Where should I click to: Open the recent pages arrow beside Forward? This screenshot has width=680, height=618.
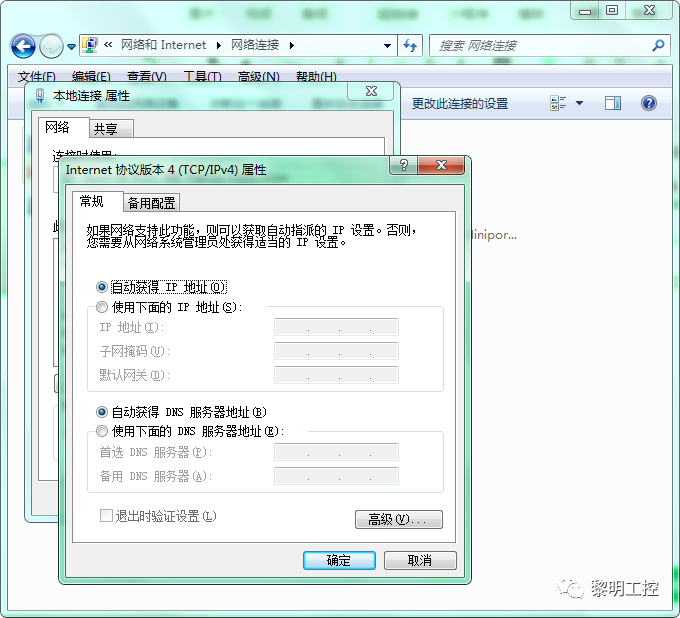click(x=72, y=46)
